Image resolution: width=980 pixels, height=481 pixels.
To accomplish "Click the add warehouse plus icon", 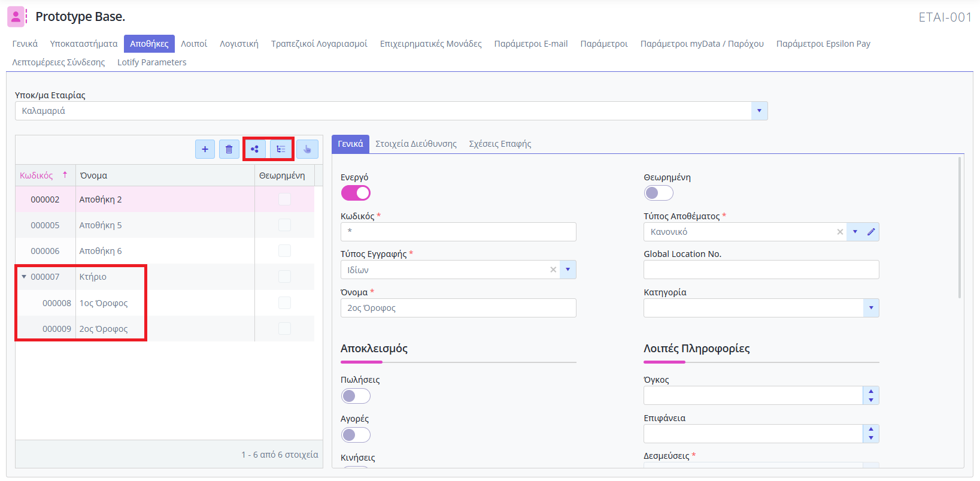I will tap(205, 149).
